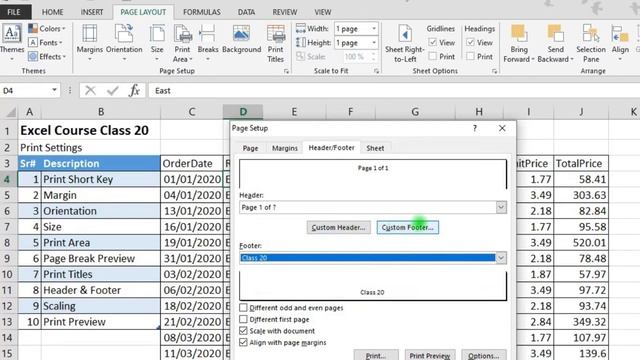Screen dimensions: 640x360
Task: Uncheck Align with page margins
Action: tap(243, 342)
